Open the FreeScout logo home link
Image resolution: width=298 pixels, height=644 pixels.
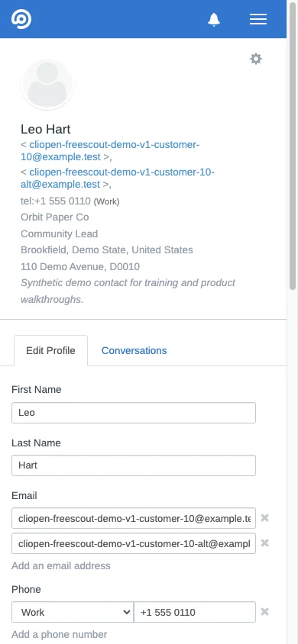(x=21, y=19)
